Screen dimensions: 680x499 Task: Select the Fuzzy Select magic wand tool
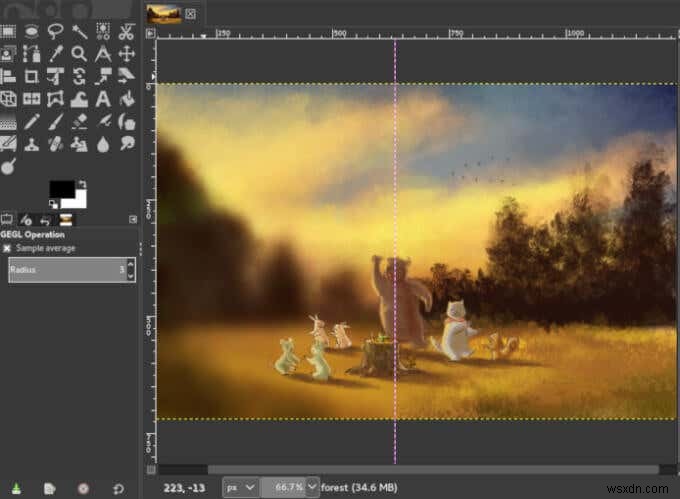coord(79,32)
